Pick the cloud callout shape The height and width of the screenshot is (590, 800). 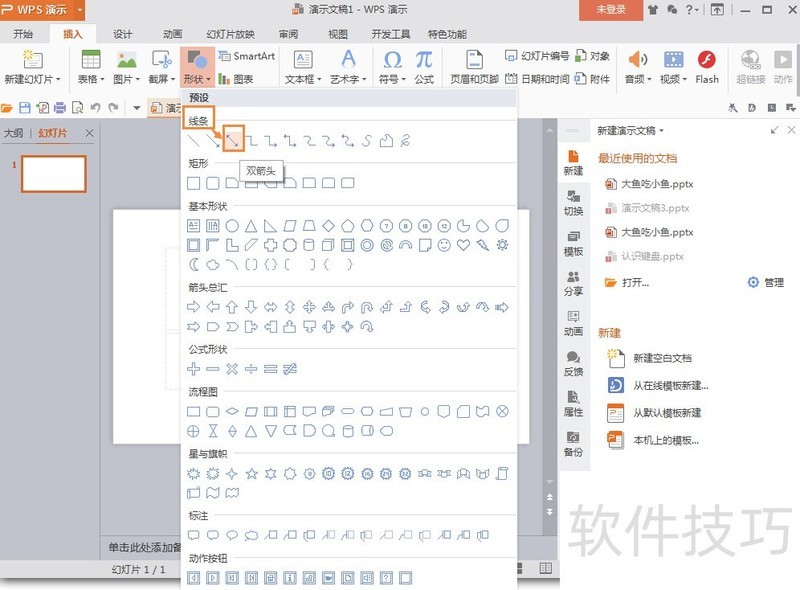click(x=252, y=535)
